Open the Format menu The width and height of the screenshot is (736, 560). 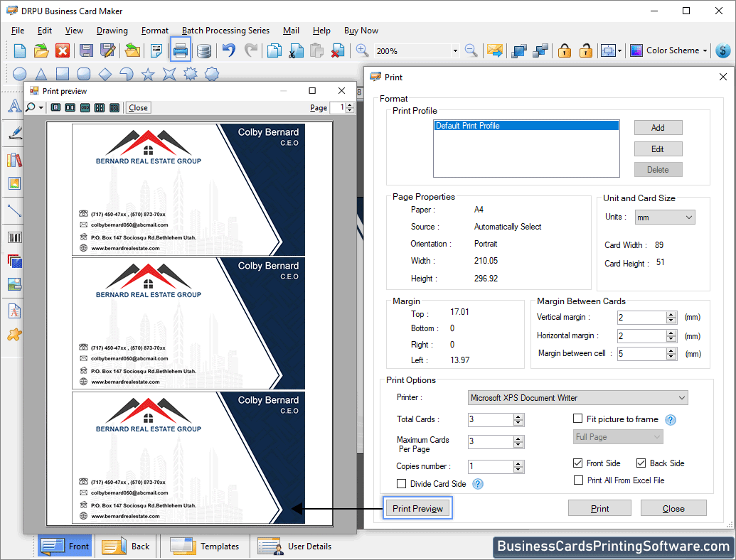pyautogui.click(x=154, y=31)
